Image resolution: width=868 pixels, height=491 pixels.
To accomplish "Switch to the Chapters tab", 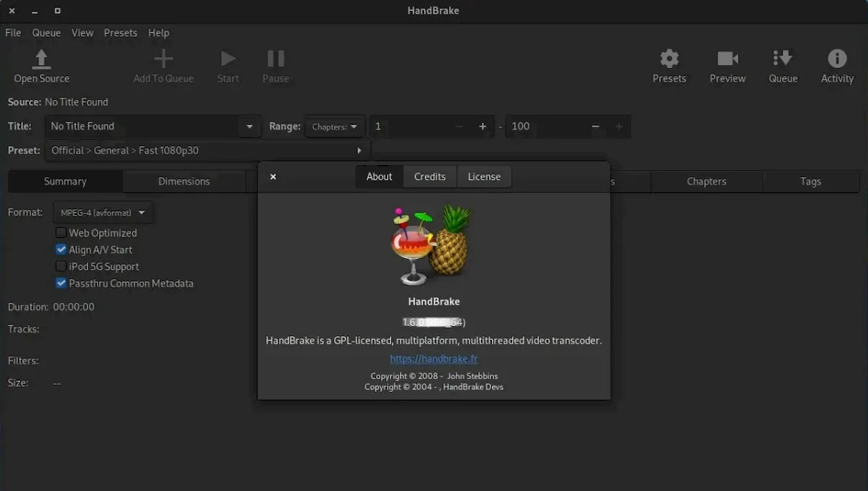I will 707,182.
